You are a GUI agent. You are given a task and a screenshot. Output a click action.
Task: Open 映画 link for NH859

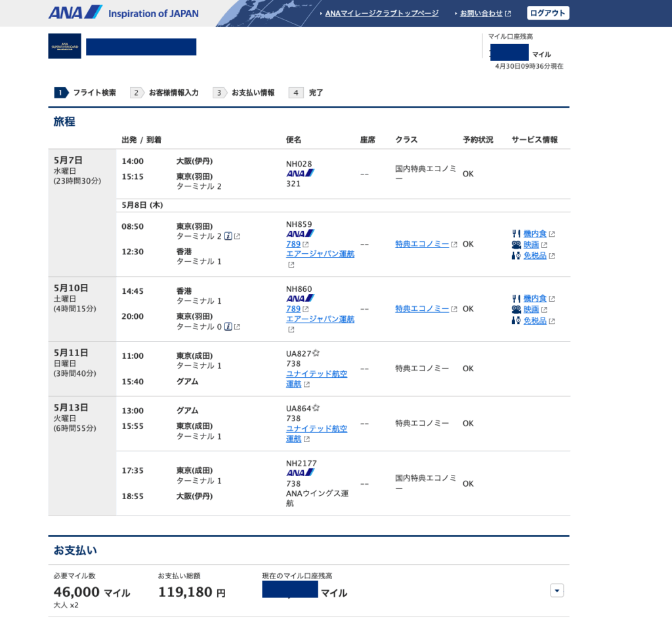pyautogui.click(x=531, y=245)
